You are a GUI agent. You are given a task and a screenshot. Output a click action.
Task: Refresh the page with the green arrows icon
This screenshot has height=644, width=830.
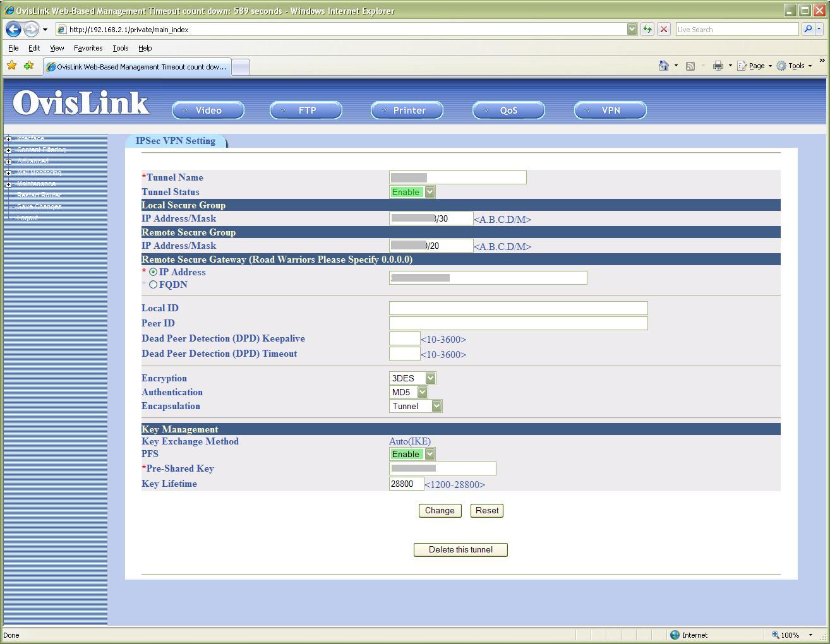pyautogui.click(x=647, y=29)
